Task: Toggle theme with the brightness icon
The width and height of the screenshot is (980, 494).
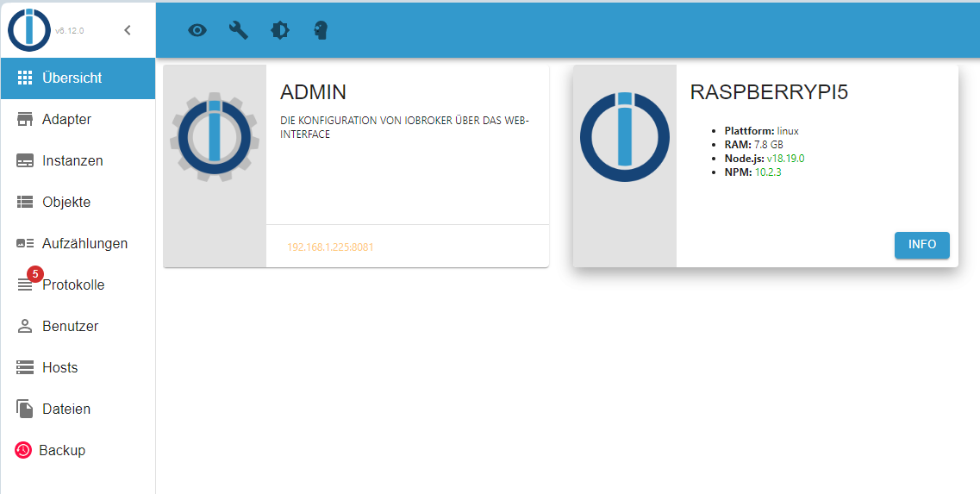Action: point(280,30)
